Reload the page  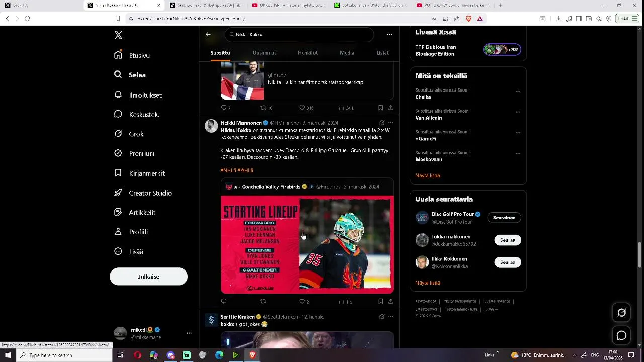pyautogui.click(x=27, y=19)
